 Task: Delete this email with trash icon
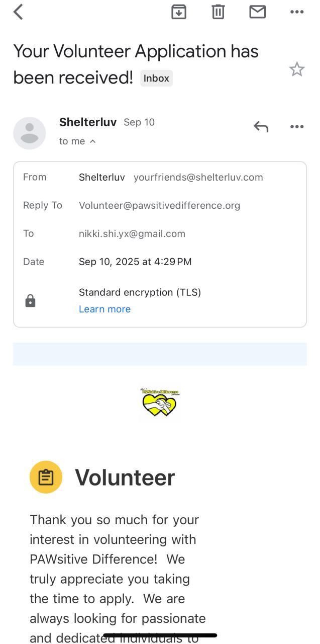pos(218,12)
